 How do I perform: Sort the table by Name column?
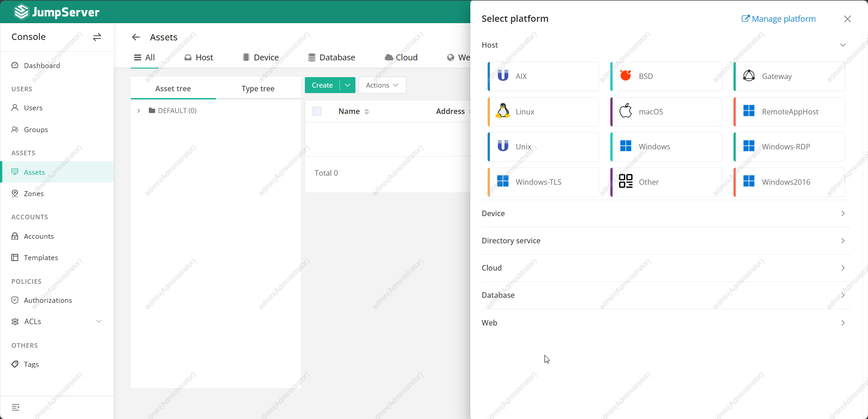point(367,112)
